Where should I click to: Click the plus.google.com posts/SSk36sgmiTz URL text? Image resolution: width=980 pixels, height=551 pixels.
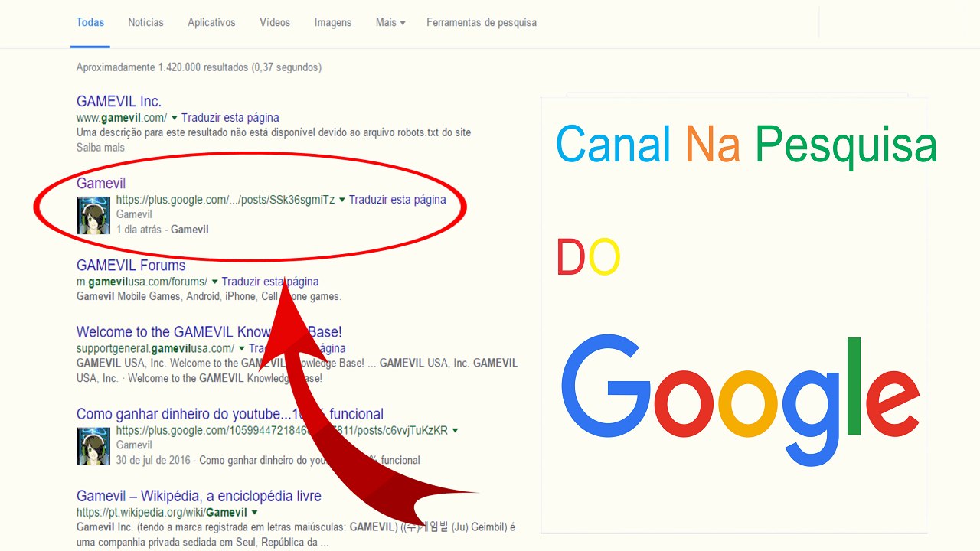pyautogui.click(x=226, y=200)
